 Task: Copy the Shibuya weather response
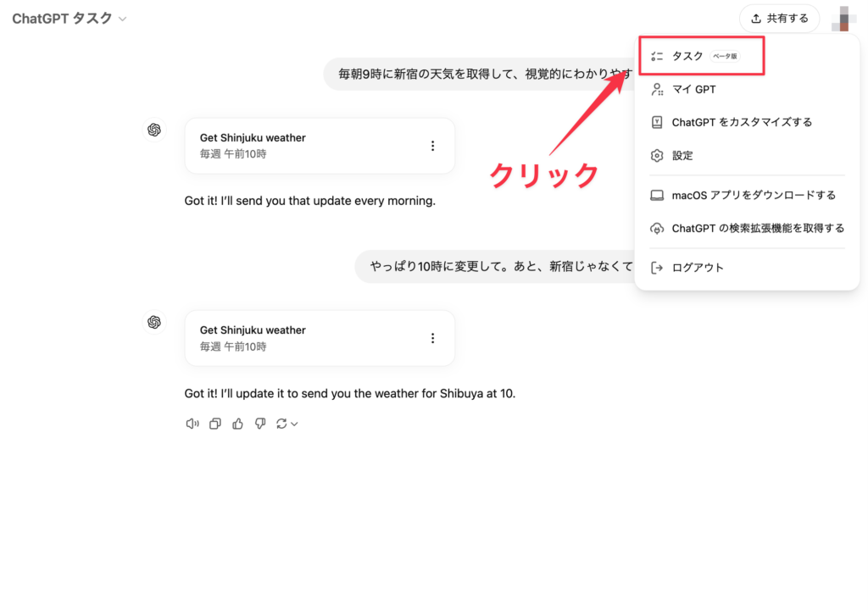point(214,423)
